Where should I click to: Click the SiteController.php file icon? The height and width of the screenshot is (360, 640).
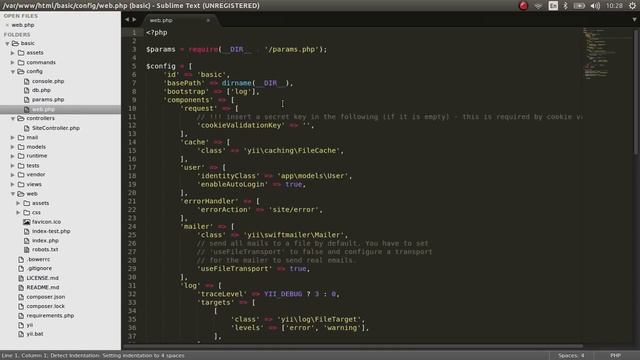point(27,128)
